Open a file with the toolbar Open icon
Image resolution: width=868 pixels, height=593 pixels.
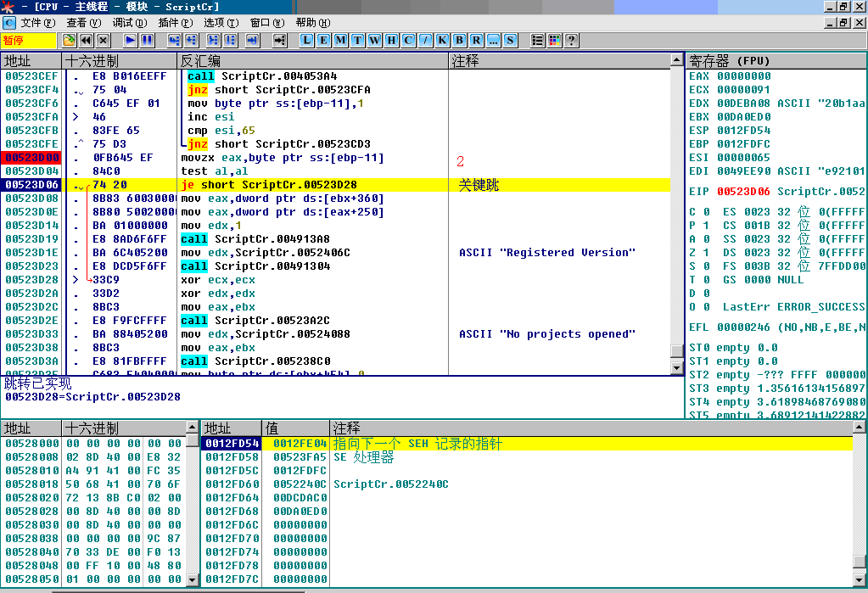pyautogui.click(x=70, y=41)
